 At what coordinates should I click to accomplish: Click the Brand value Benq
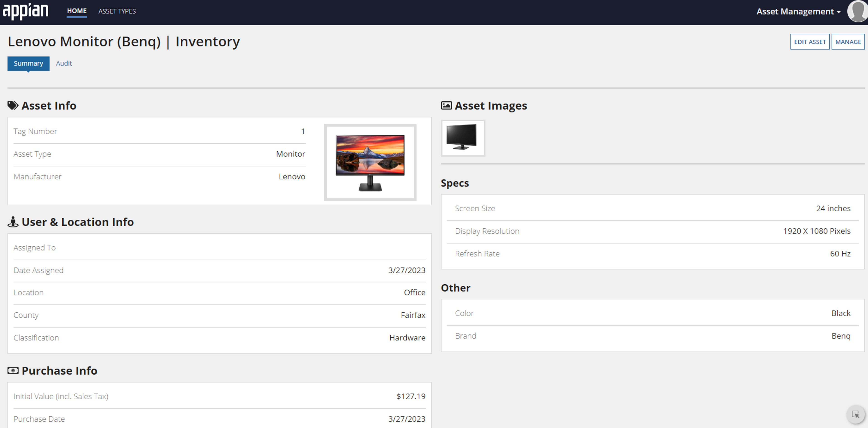pyautogui.click(x=841, y=336)
